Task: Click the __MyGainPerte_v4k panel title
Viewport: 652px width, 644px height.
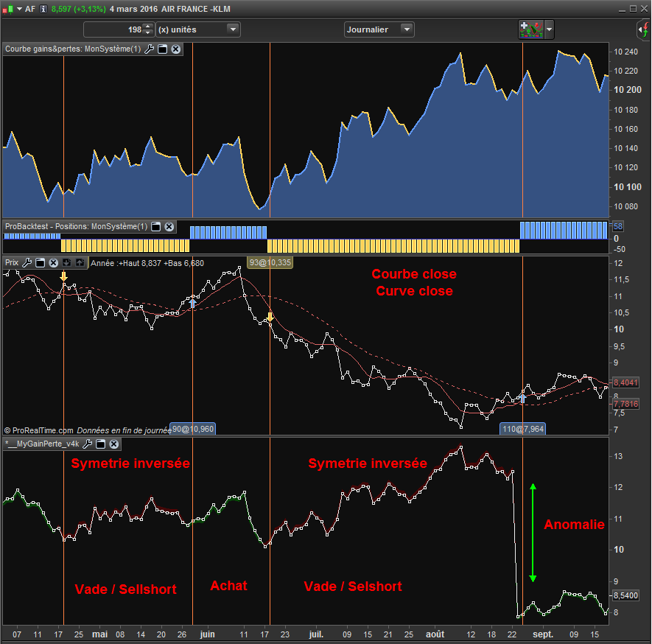Action: [42, 444]
